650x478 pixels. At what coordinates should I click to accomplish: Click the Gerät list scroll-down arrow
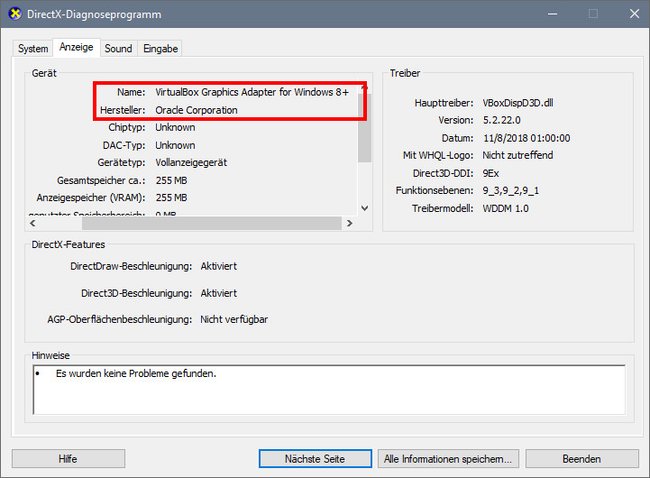(x=364, y=208)
